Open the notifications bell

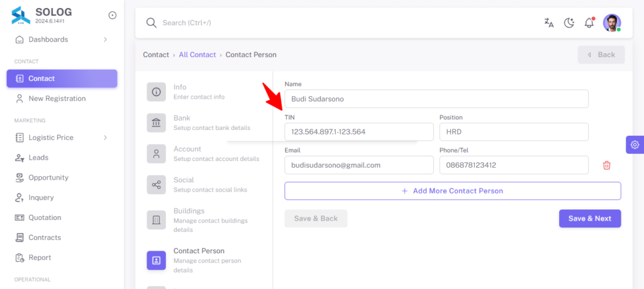pos(589,23)
